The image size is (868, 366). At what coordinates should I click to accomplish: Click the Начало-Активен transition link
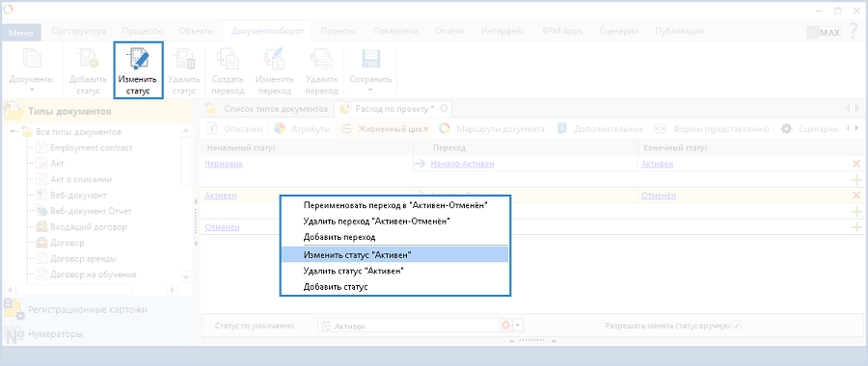pyautogui.click(x=462, y=164)
